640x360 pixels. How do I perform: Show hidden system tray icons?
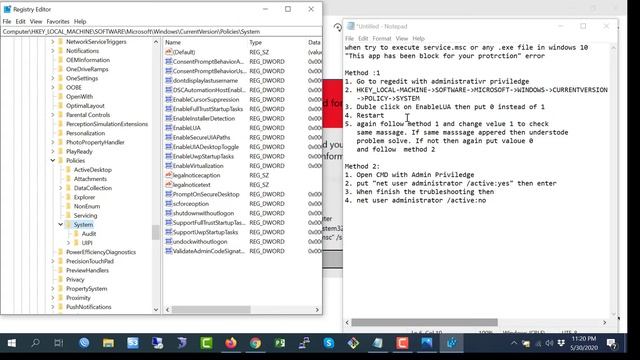tap(514, 343)
